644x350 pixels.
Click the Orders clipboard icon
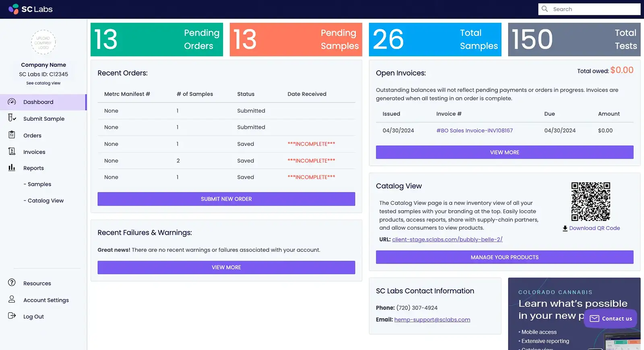12,135
